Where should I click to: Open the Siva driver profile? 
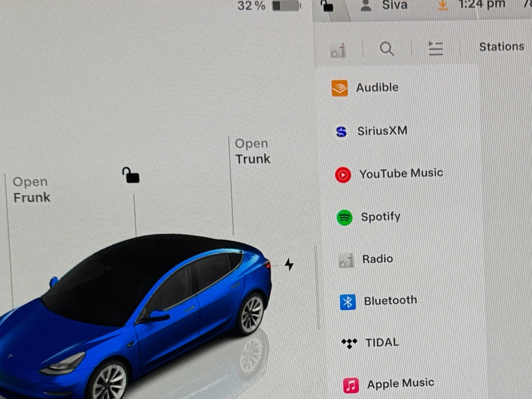tap(384, 5)
